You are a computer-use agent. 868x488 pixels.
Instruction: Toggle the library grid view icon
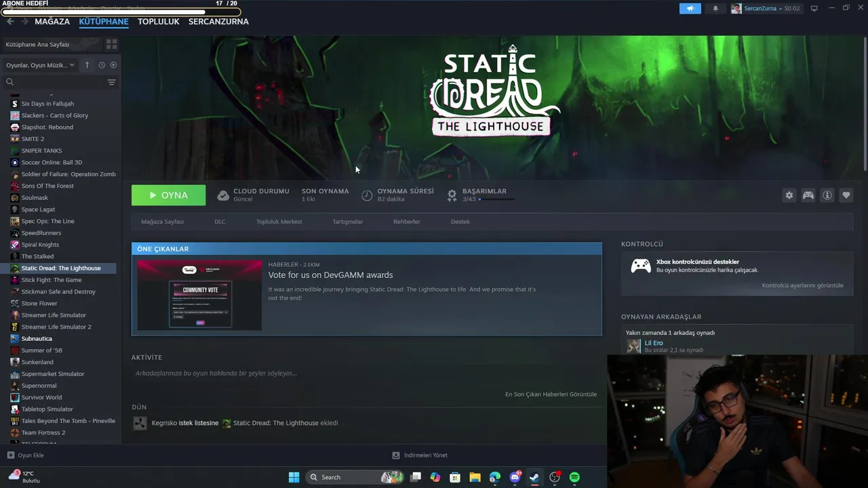point(112,44)
